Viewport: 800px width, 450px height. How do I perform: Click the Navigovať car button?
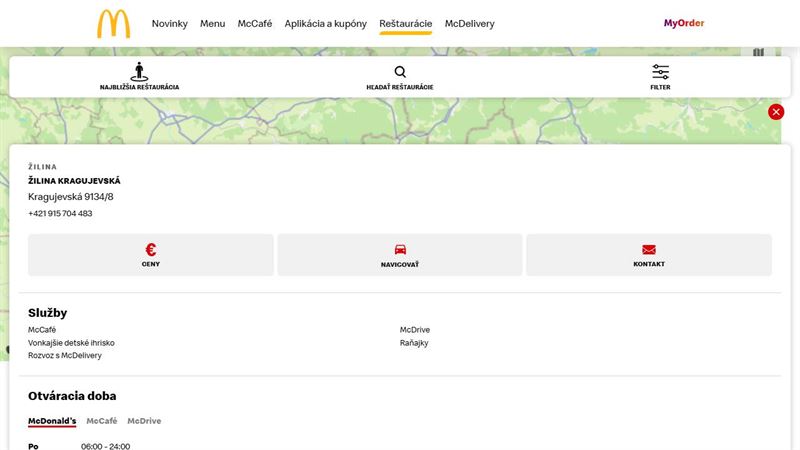(400, 255)
